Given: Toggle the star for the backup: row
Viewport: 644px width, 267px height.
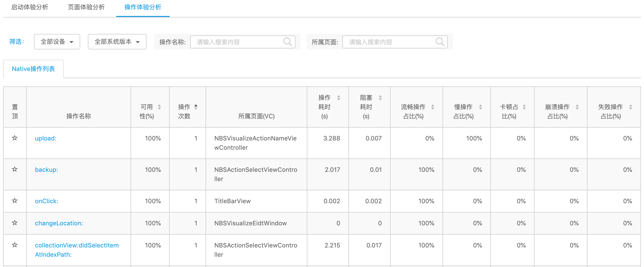Looking at the screenshot, I should 15,169.
